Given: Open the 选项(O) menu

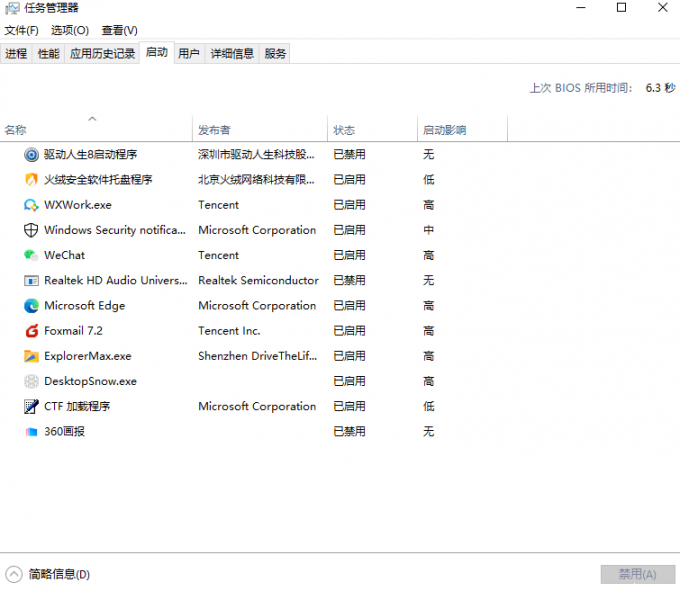Looking at the screenshot, I should tap(70, 30).
